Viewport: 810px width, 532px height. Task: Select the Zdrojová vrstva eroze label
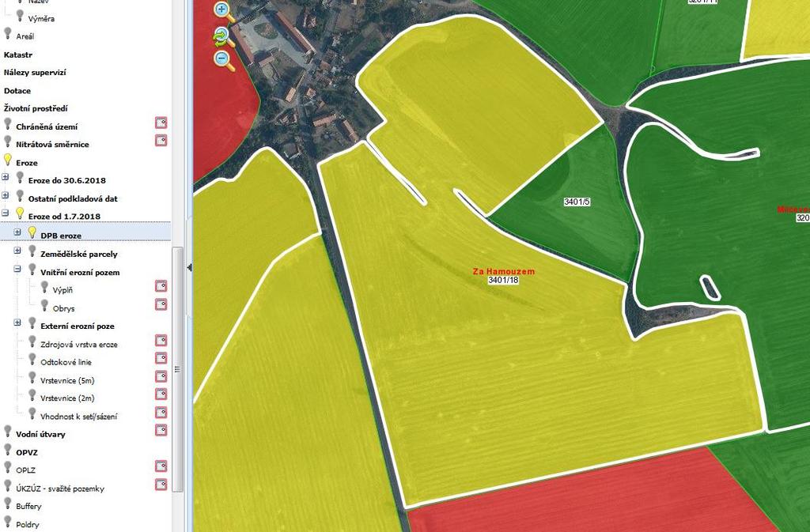(79, 345)
